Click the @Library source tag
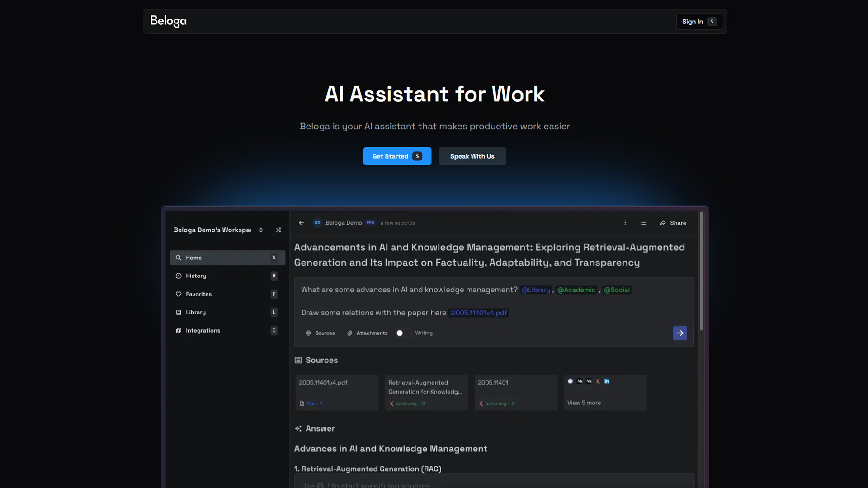Screen dimensions: 868x488 (536, 290)
